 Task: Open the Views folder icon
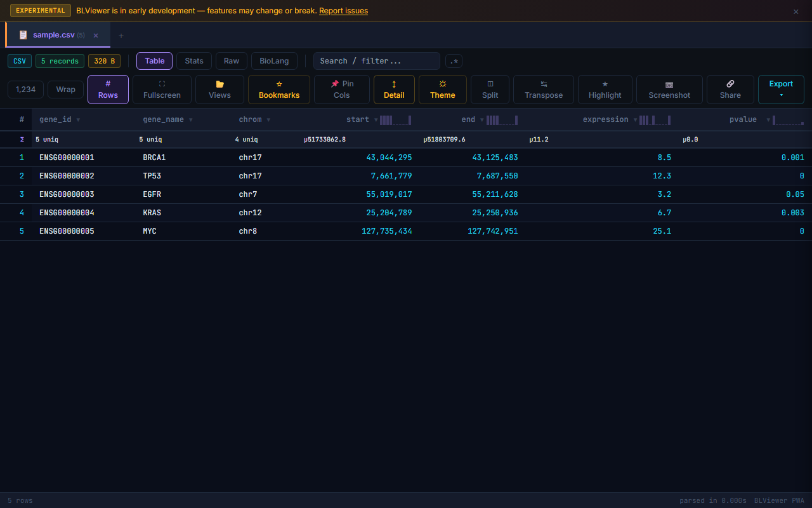(219, 84)
